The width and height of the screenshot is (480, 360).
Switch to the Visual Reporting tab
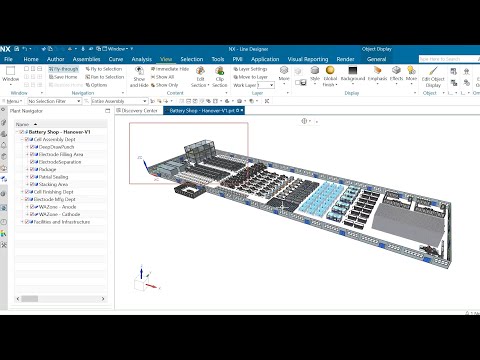308,59
